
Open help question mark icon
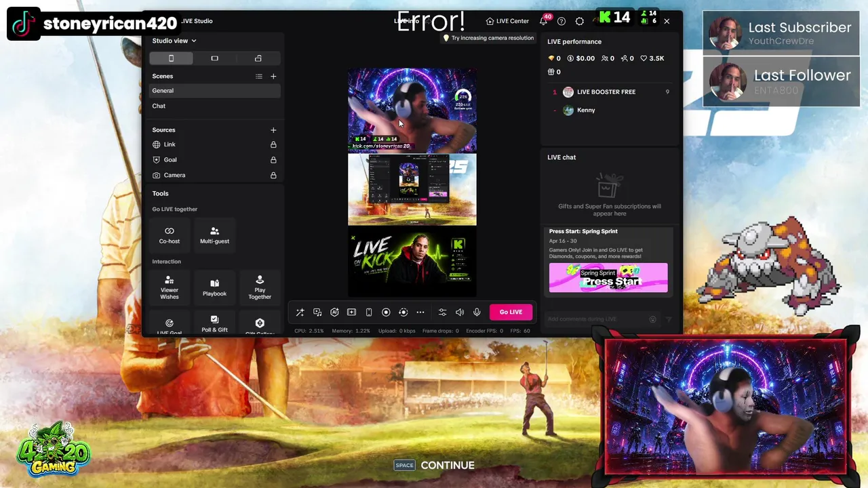click(x=561, y=21)
